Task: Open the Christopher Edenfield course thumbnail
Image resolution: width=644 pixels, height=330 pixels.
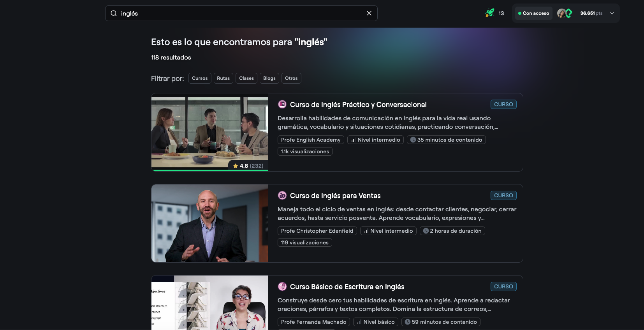Action: click(x=210, y=223)
